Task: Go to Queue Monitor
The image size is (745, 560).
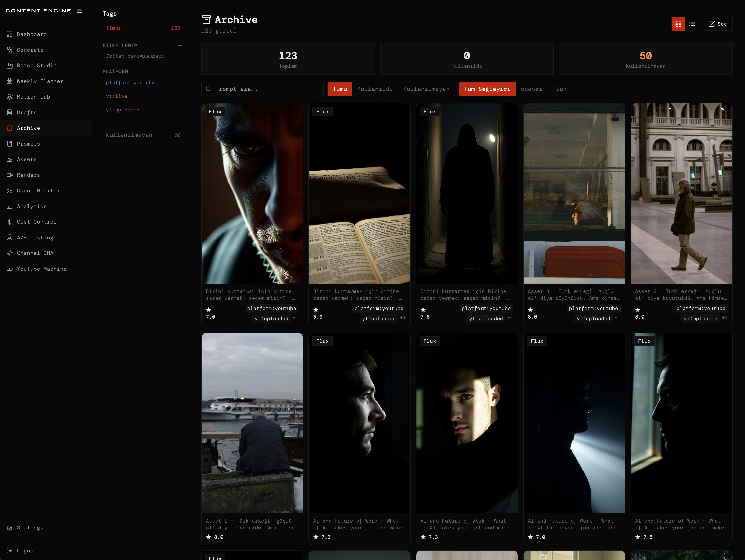Action: (x=38, y=190)
